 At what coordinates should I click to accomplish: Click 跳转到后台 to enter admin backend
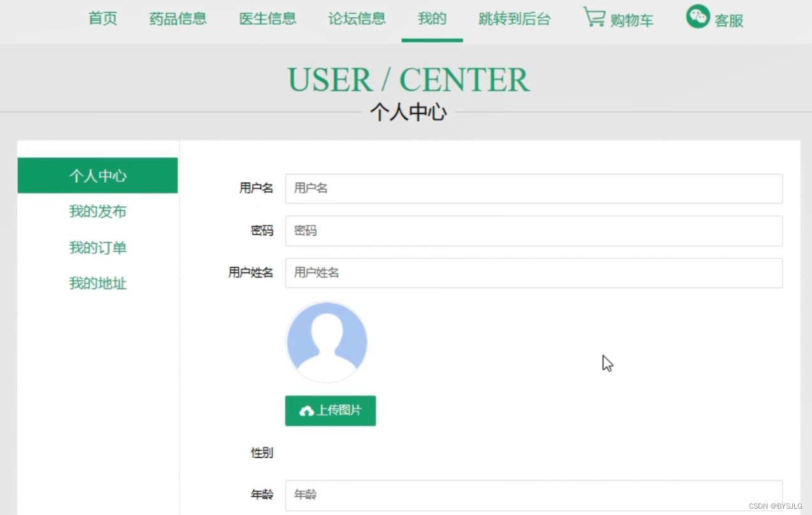[515, 19]
